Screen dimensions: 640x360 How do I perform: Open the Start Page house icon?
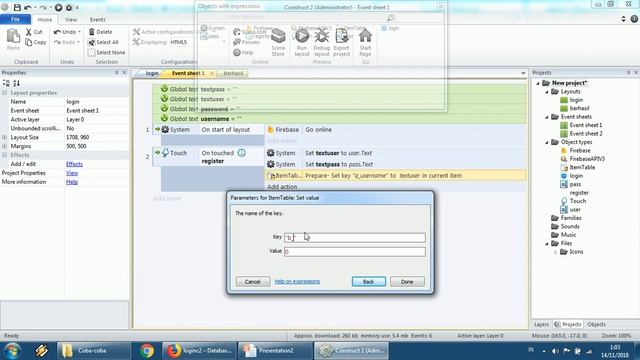pos(365,36)
